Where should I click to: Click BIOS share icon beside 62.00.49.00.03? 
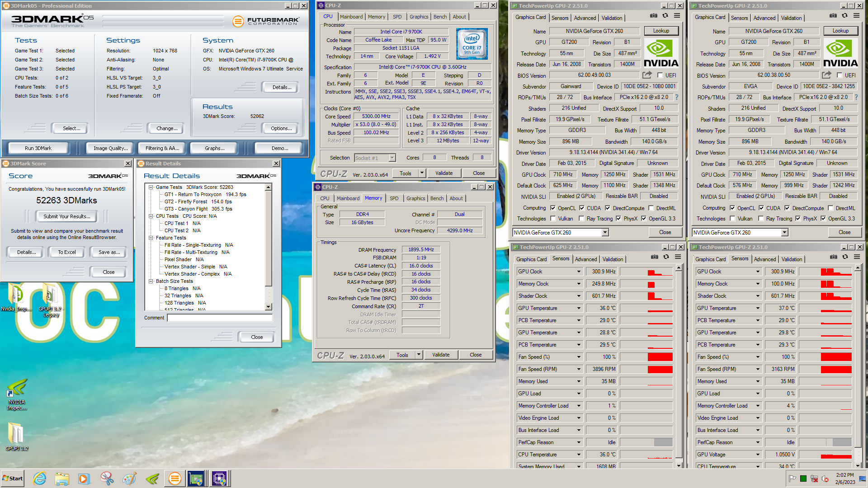coord(647,75)
